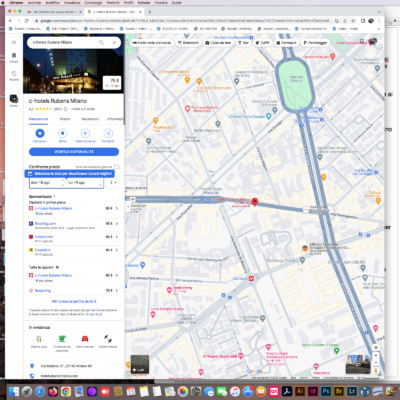Collapse the side panel arrow
This screenshot has height=400, width=400.
pos(128,207)
